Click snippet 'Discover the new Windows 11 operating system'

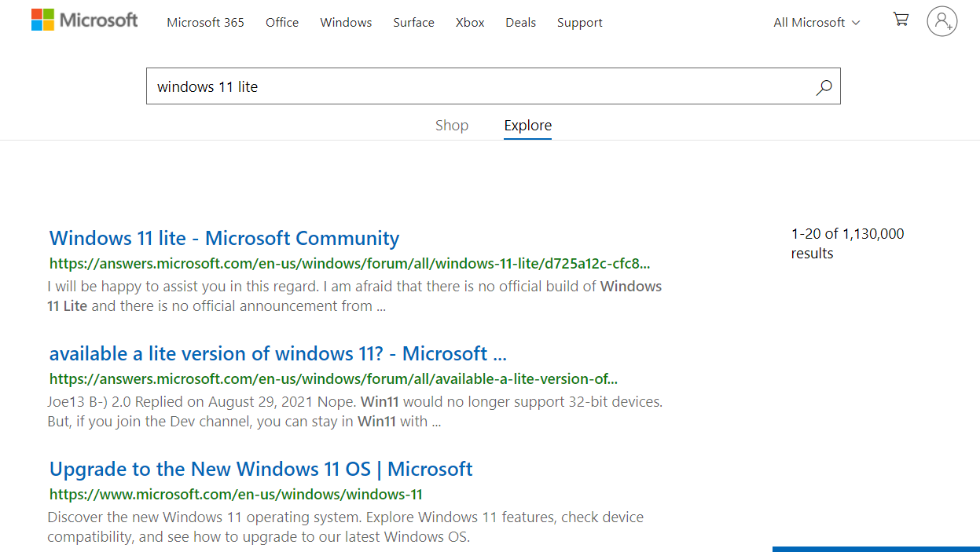(345, 527)
